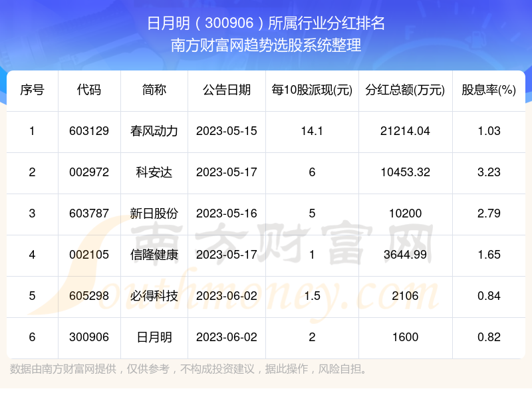Select stock code 002105
This screenshot has width=532, height=403.
tap(89, 255)
